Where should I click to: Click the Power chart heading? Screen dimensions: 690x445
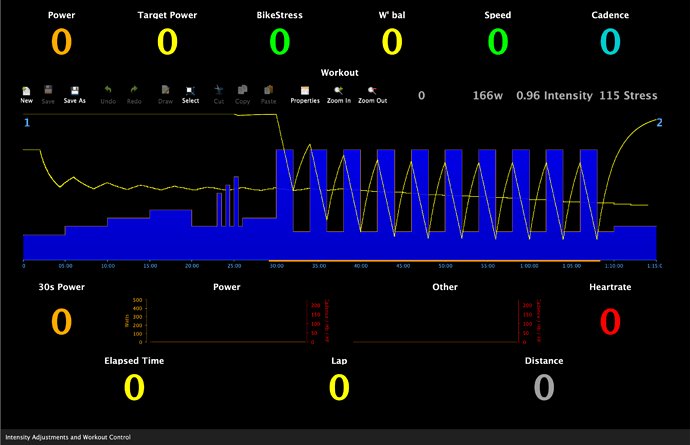click(227, 287)
